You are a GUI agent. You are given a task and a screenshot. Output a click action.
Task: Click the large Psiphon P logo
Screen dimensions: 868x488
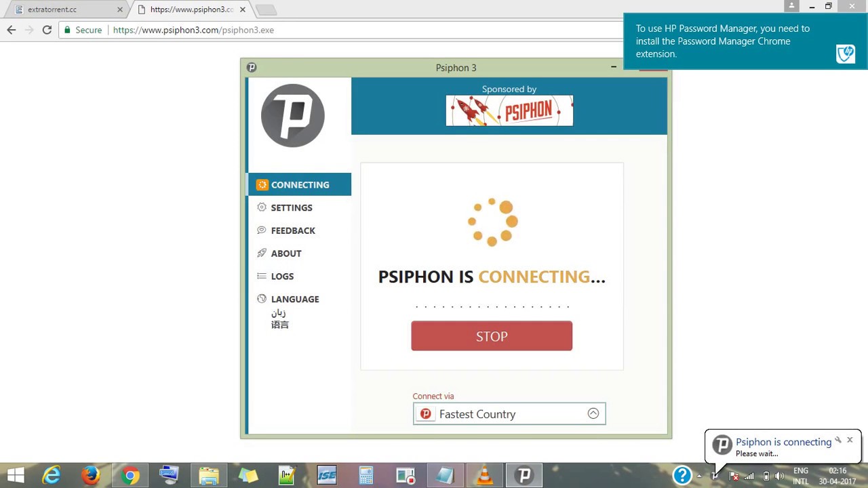click(x=293, y=116)
